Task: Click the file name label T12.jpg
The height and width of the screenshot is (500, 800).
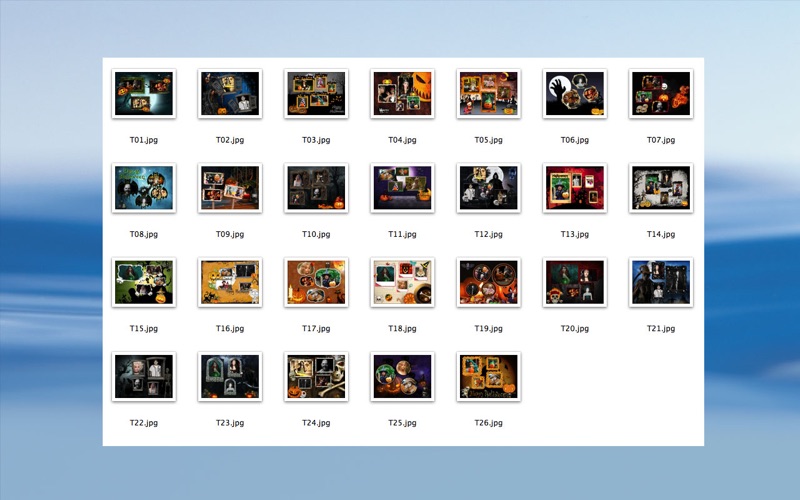Action: 489,234
